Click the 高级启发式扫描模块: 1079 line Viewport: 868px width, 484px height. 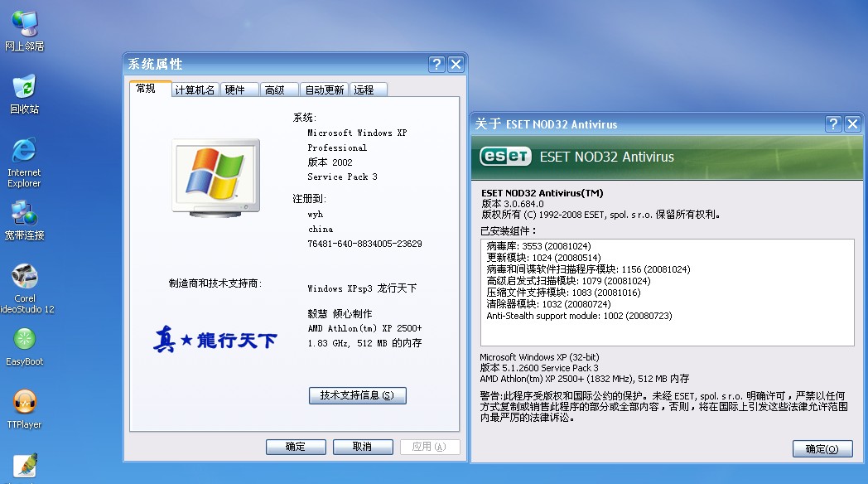(x=568, y=281)
